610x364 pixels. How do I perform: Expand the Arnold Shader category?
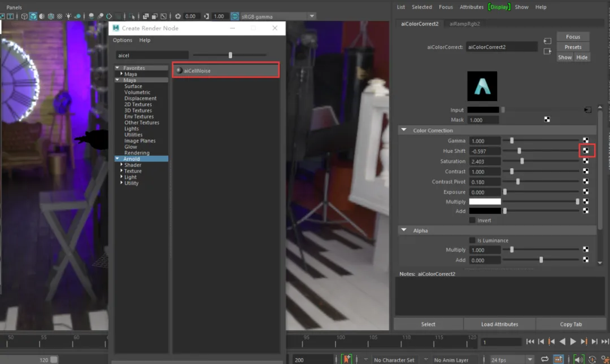[121, 164]
